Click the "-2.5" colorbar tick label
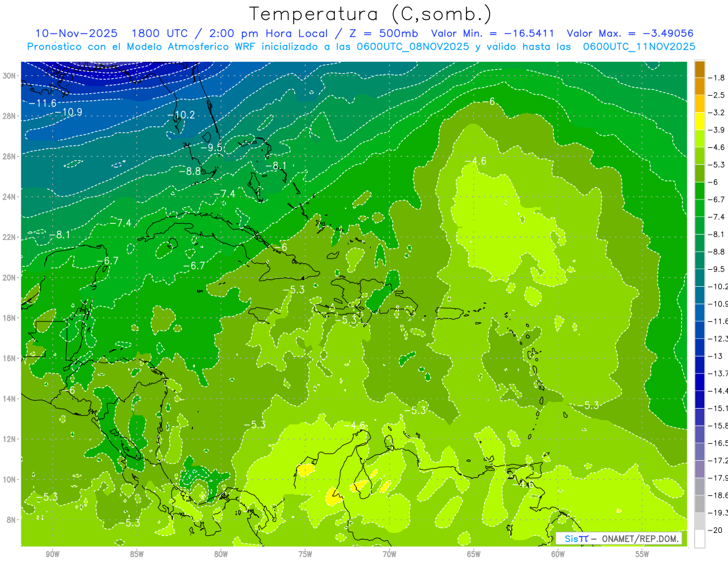This screenshot has height=562, width=728. click(716, 95)
